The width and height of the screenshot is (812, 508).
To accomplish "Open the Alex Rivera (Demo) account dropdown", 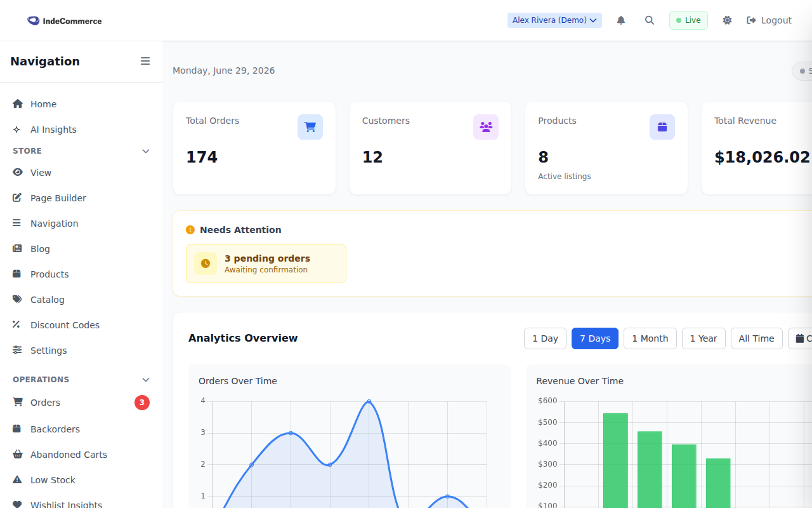I will 554,20.
